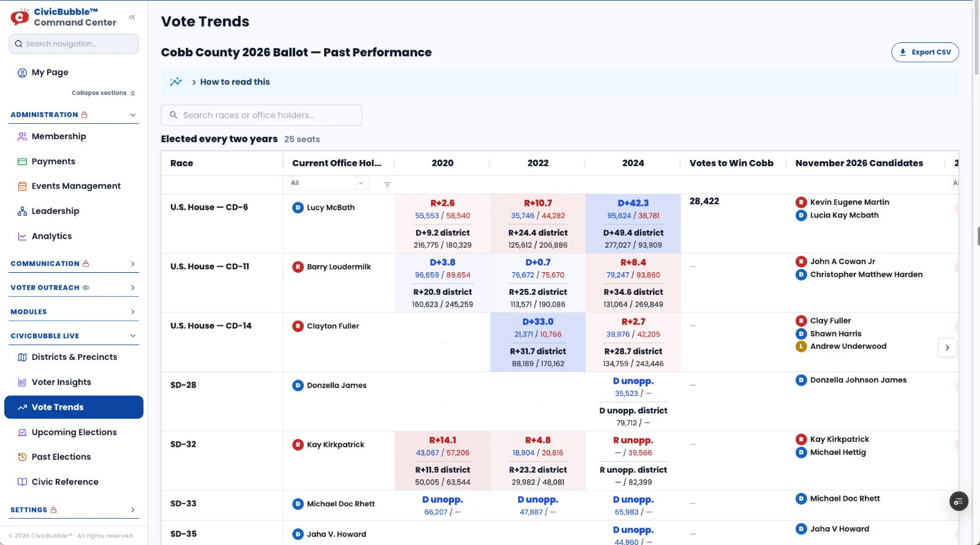Click the Membership people icon

(22, 137)
